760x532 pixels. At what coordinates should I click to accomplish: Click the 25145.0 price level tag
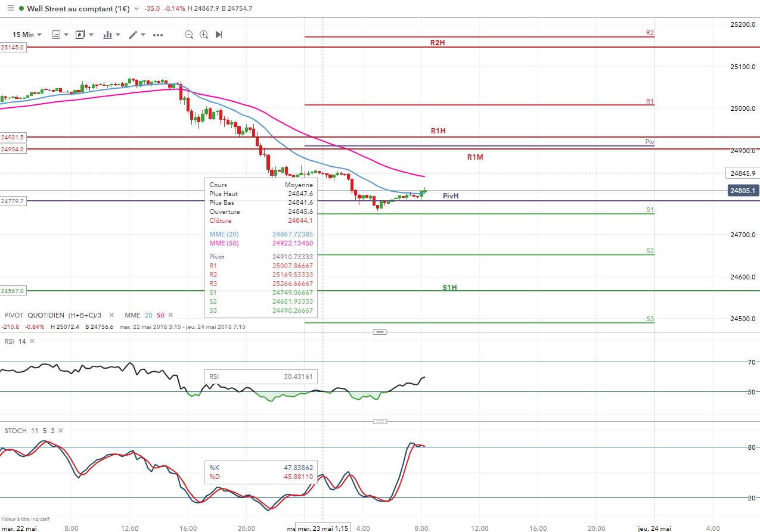[x=13, y=47]
